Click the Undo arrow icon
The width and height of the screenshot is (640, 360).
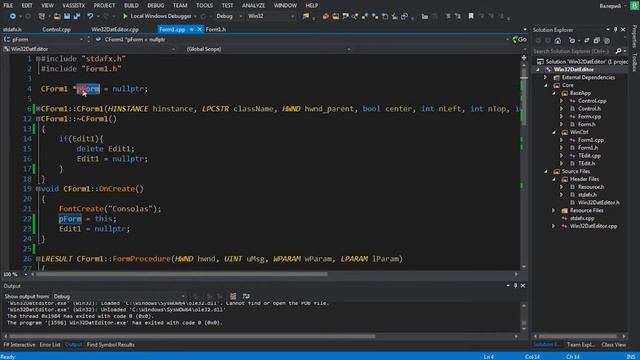coord(90,16)
